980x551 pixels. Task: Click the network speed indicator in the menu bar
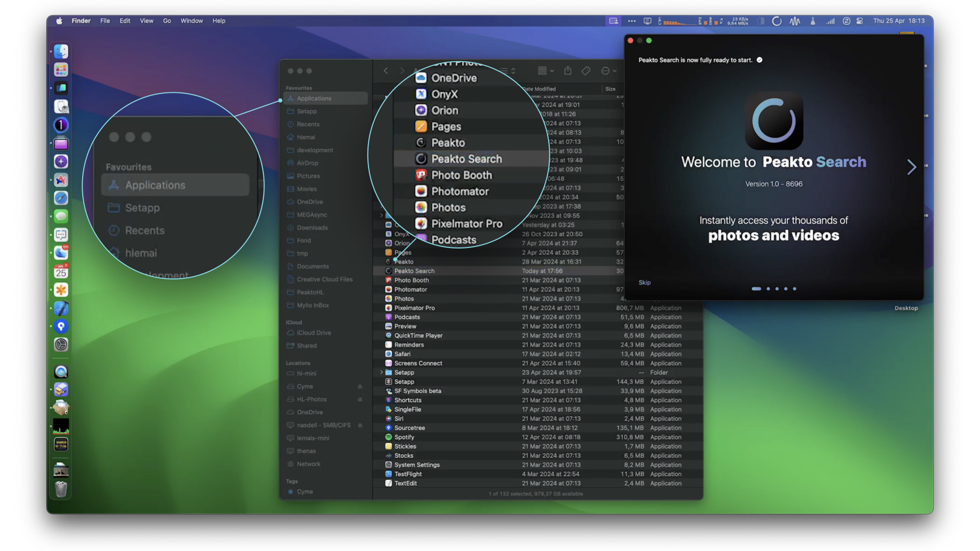coord(737,21)
